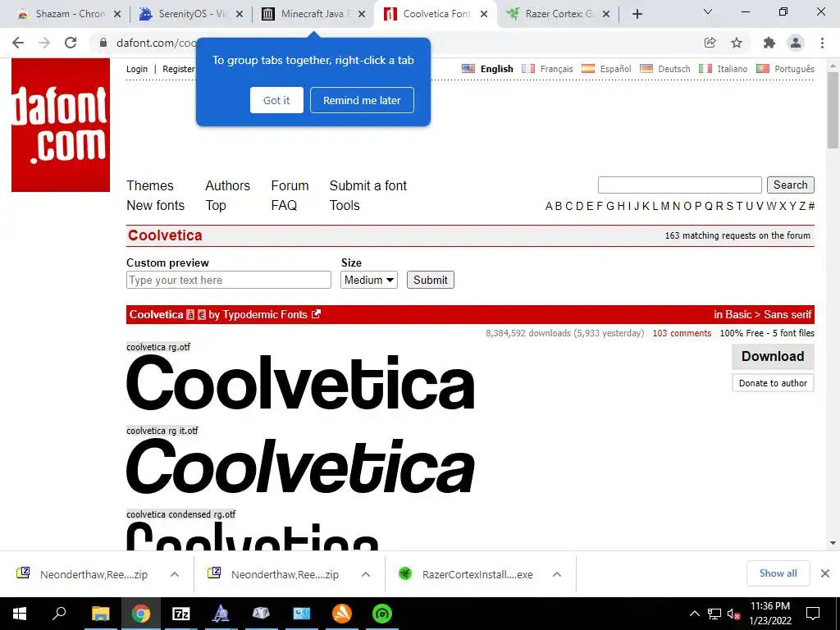Image resolution: width=840 pixels, height=630 pixels.
Task: Open a new tab with the plus icon
Action: pos(637,14)
